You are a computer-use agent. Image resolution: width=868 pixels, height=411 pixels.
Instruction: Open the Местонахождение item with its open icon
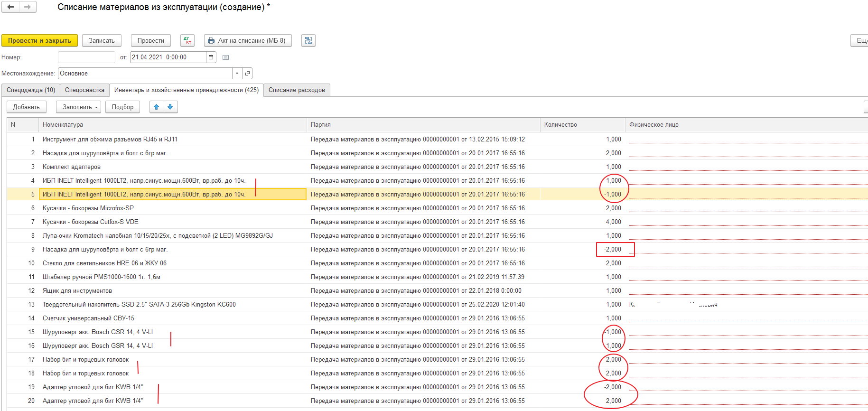point(247,74)
